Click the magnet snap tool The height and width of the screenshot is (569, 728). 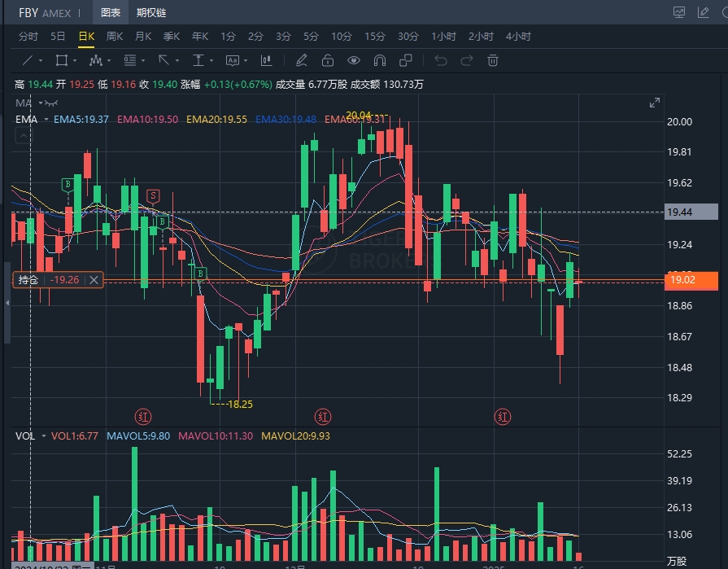(x=379, y=60)
